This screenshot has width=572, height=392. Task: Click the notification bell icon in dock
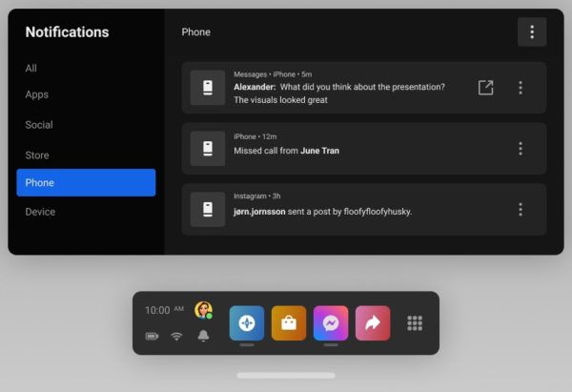point(203,336)
